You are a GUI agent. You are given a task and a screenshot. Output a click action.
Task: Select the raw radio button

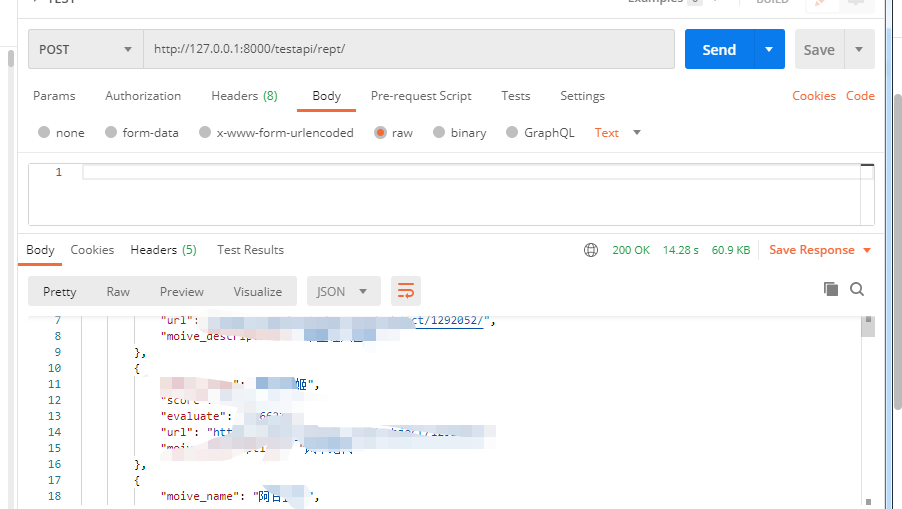[x=380, y=132]
